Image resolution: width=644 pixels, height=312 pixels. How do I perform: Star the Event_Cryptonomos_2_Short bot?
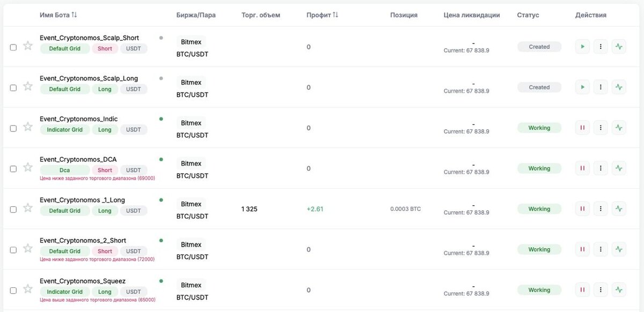tap(28, 249)
